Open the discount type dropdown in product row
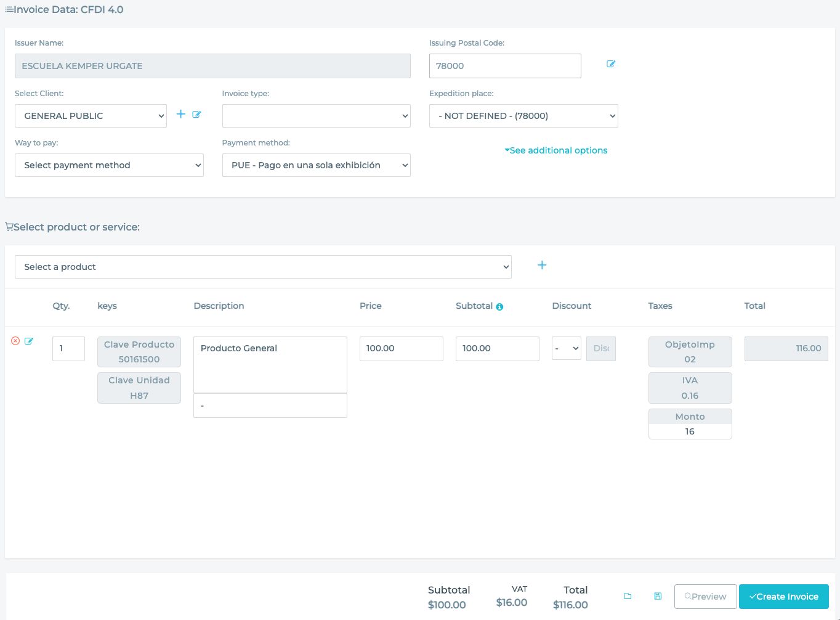The width and height of the screenshot is (840, 620). tap(567, 348)
